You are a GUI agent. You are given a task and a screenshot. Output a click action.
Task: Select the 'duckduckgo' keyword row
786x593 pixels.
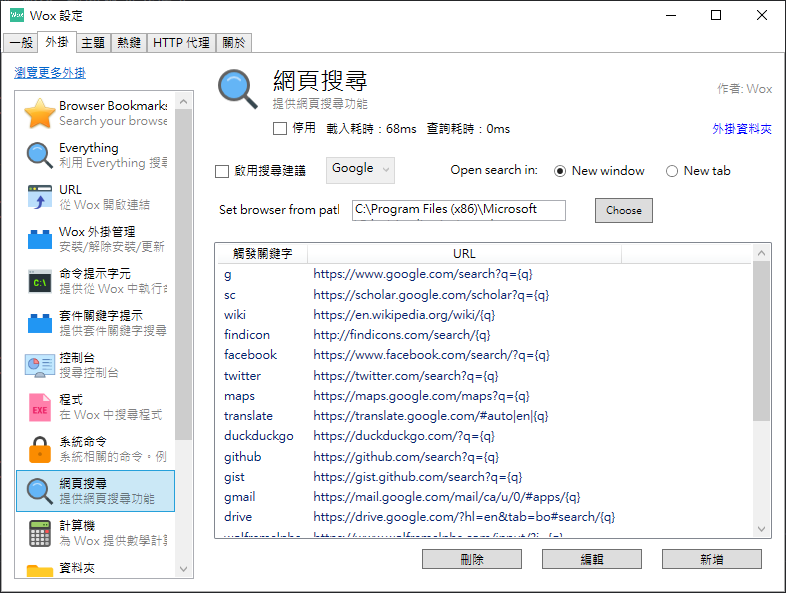484,436
